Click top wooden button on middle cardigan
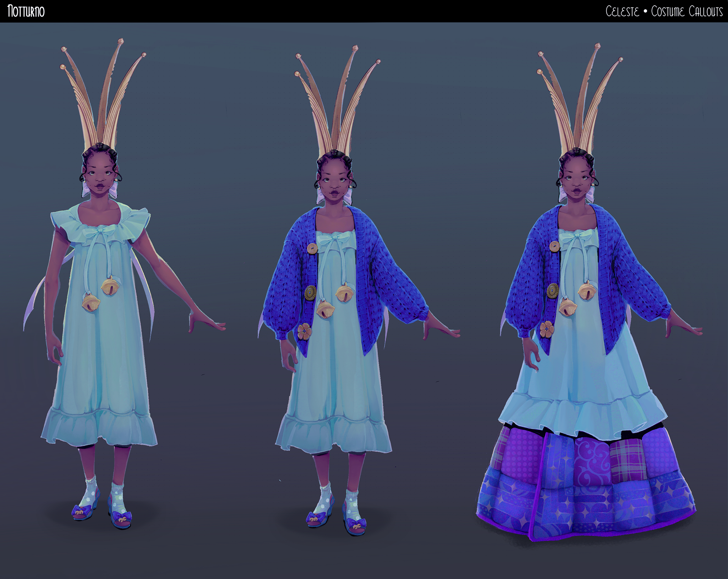 pos(312,249)
